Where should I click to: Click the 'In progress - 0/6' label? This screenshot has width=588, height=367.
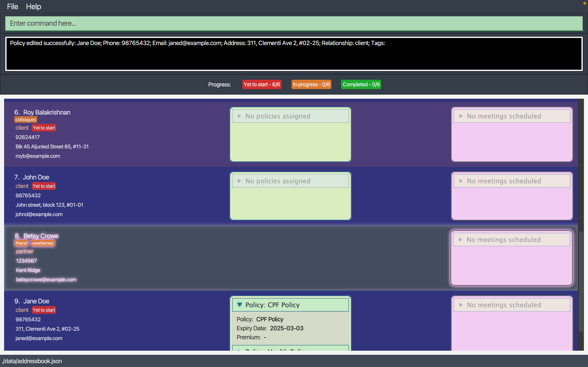point(311,84)
